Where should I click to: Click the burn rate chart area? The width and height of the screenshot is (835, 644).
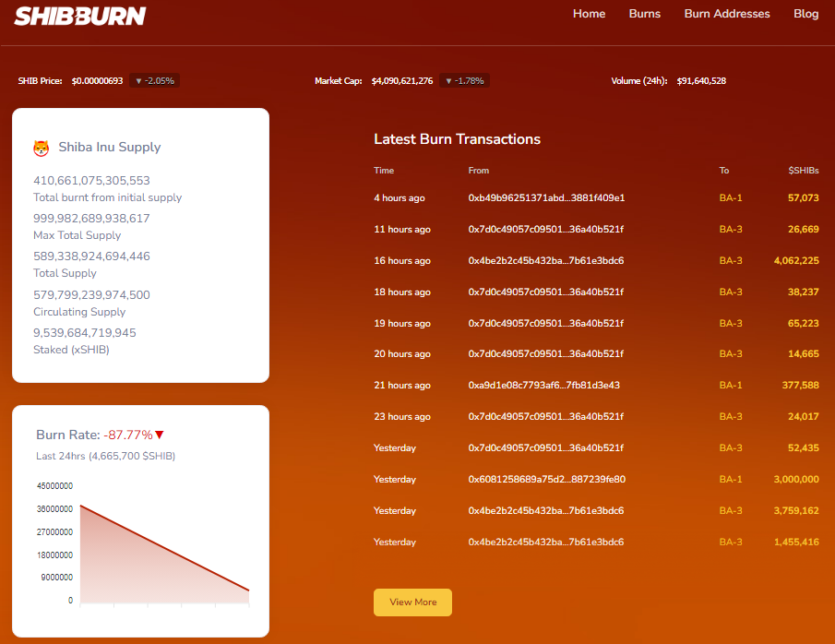164,554
